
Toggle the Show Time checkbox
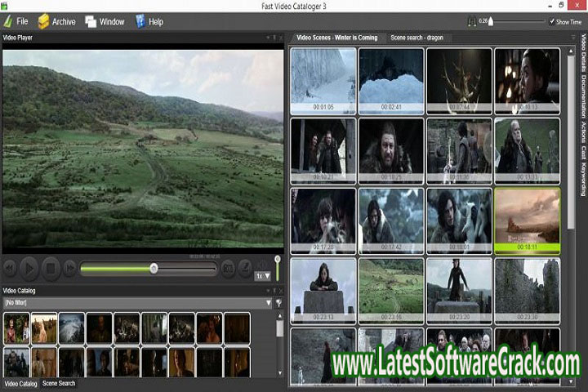[552, 22]
